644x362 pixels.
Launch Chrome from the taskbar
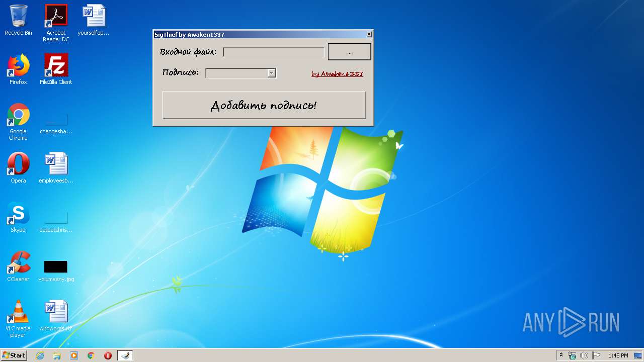point(91,355)
